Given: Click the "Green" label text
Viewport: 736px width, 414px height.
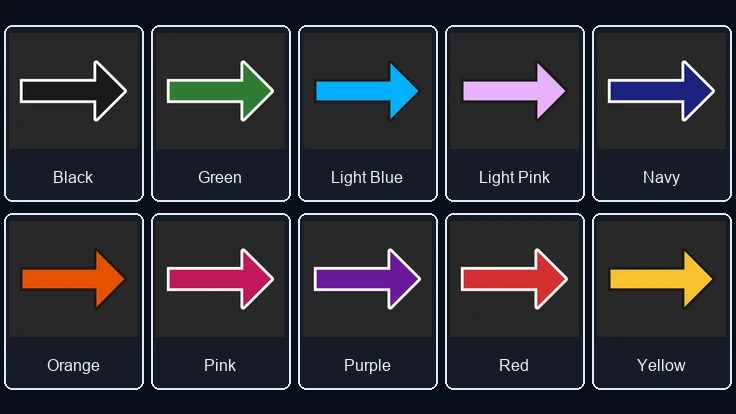Looking at the screenshot, I should coord(220,177).
